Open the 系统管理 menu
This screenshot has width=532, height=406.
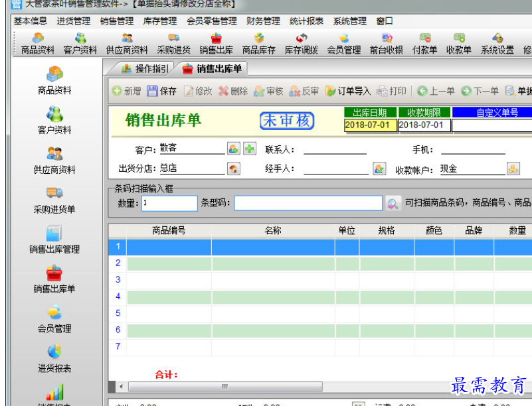coord(350,21)
